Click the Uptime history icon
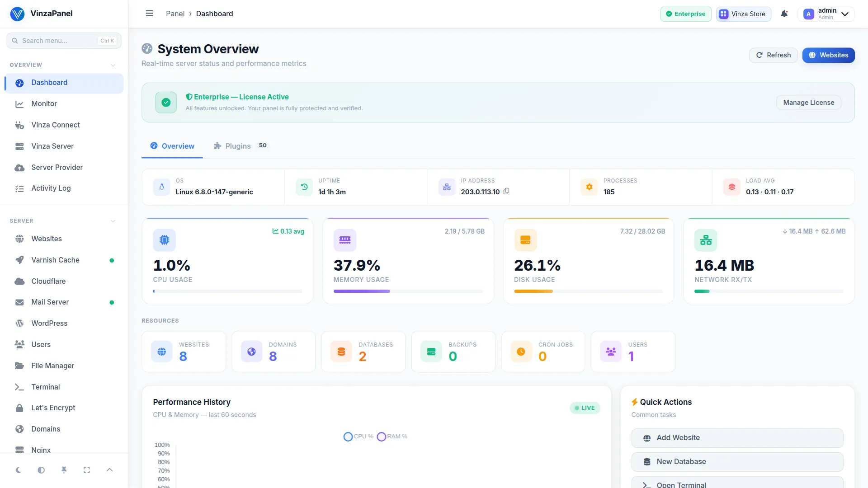The width and height of the screenshot is (868, 488). [x=304, y=187]
